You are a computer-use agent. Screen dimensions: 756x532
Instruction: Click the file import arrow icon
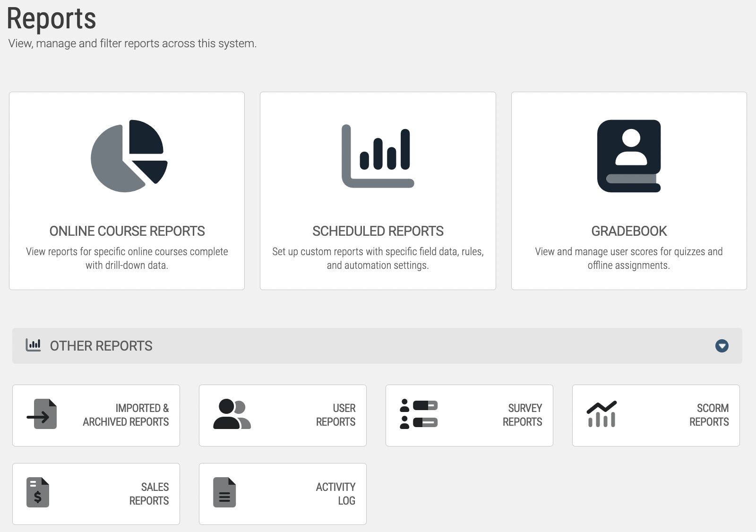tap(42, 414)
